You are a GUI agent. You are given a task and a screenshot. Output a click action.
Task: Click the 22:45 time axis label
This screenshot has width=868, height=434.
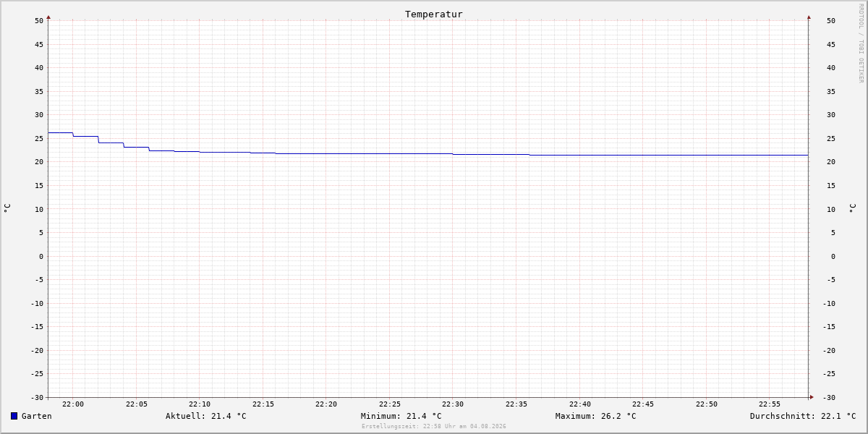643,404
